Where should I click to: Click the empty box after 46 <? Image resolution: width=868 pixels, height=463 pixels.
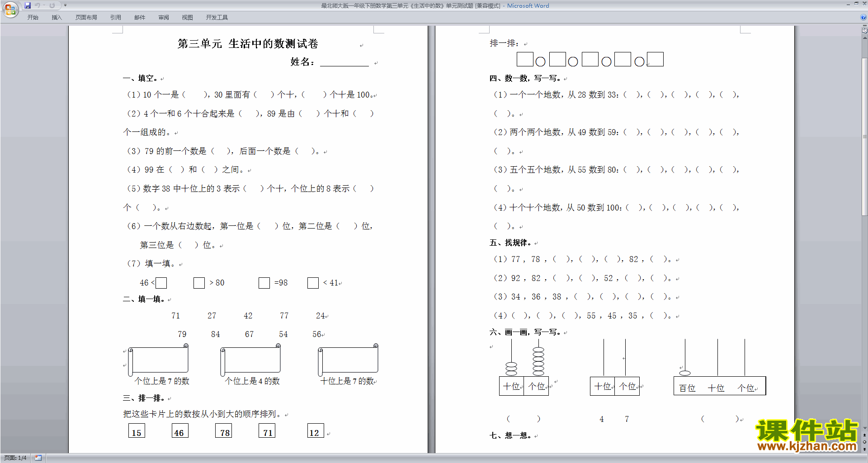tap(161, 283)
